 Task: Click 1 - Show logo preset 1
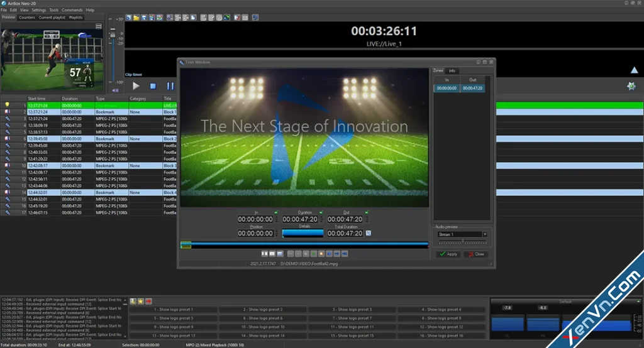pyautogui.click(x=174, y=310)
